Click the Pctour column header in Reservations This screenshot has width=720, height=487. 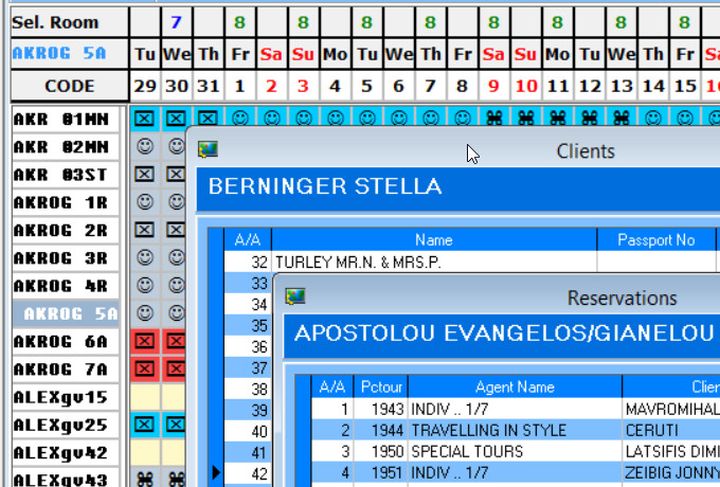381,387
